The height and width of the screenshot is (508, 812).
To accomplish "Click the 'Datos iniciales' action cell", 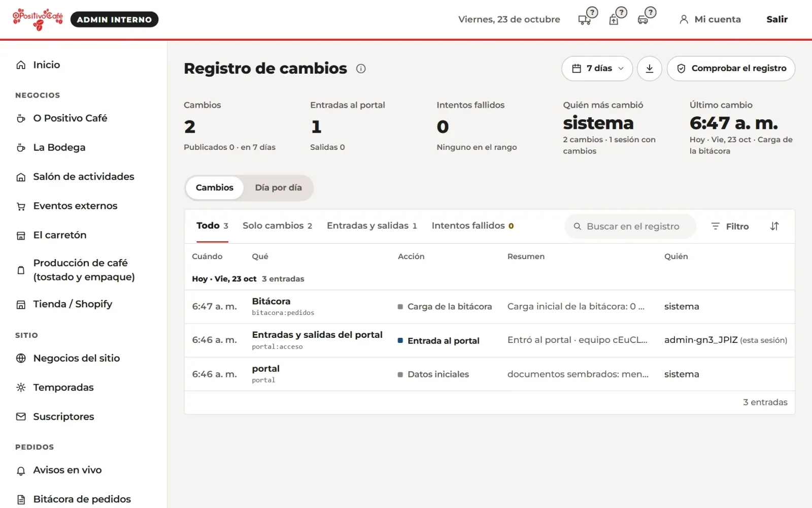I will pyautogui.click(x=433, y=374).
